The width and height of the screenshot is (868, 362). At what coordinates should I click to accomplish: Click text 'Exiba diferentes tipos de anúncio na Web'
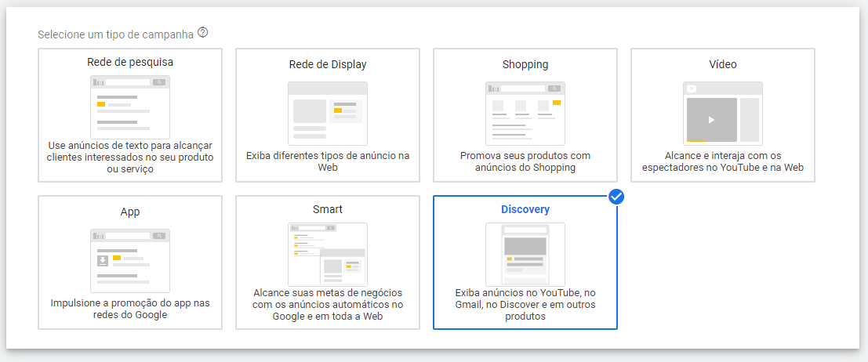[328, 161]
